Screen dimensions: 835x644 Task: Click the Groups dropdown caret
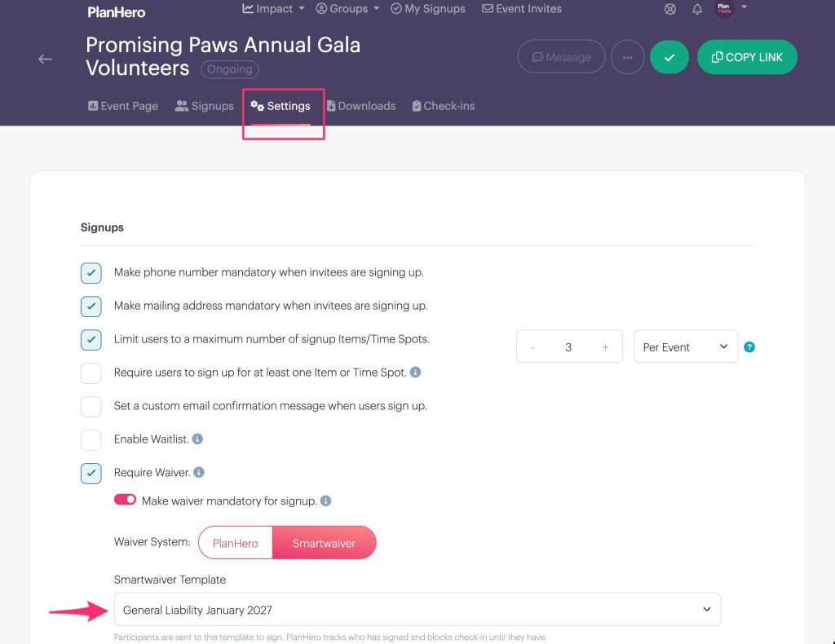pyautogui.click(x=376, y=8)
